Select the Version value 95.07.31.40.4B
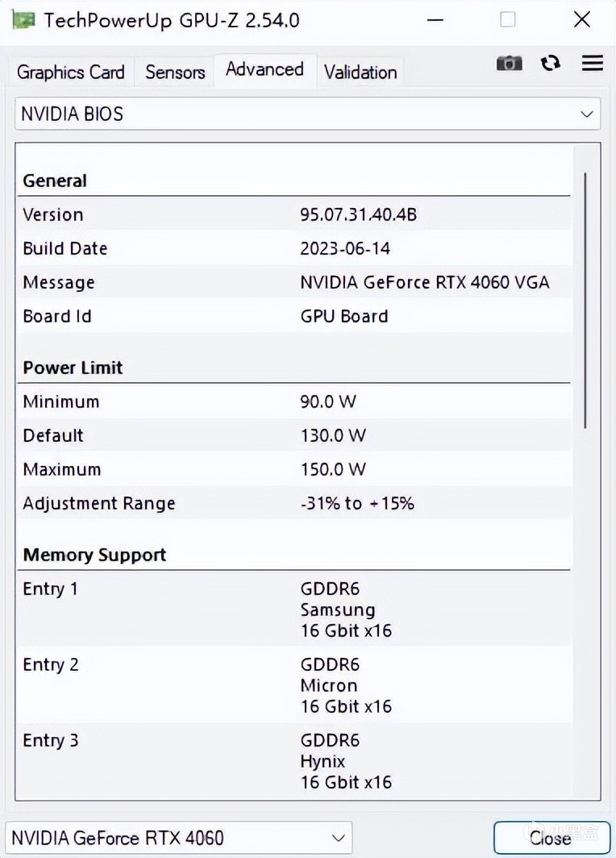Image resolution: width=616 pixels, height=858 pixels. point(358,214)
